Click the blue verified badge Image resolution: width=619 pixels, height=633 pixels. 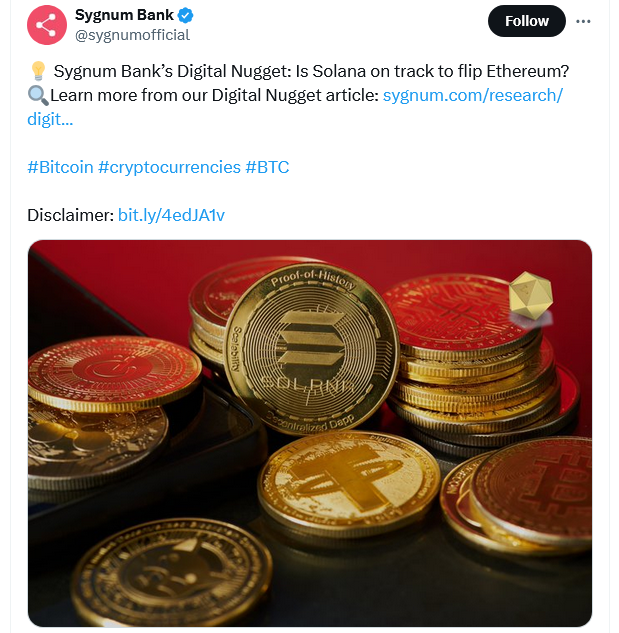tap(186, 16)
